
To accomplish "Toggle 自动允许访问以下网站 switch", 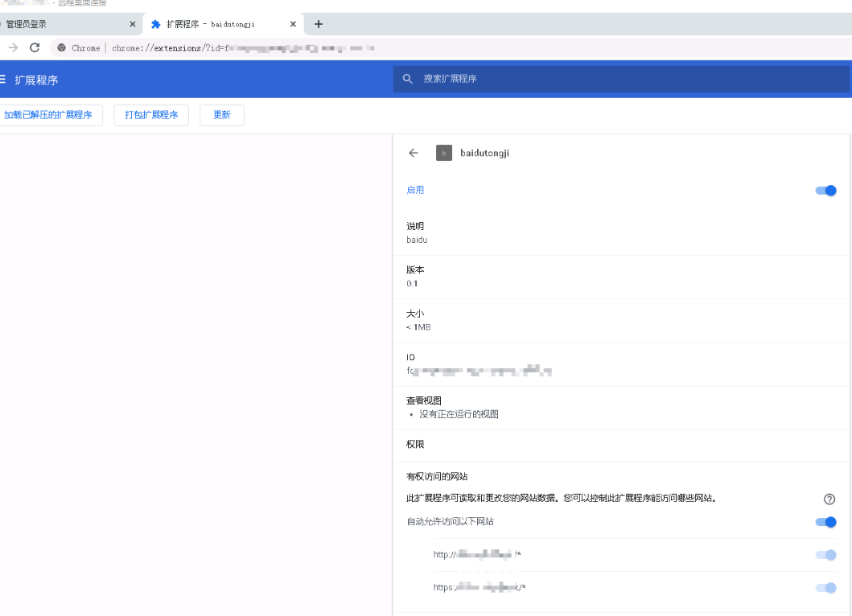I will coord(825,522).
